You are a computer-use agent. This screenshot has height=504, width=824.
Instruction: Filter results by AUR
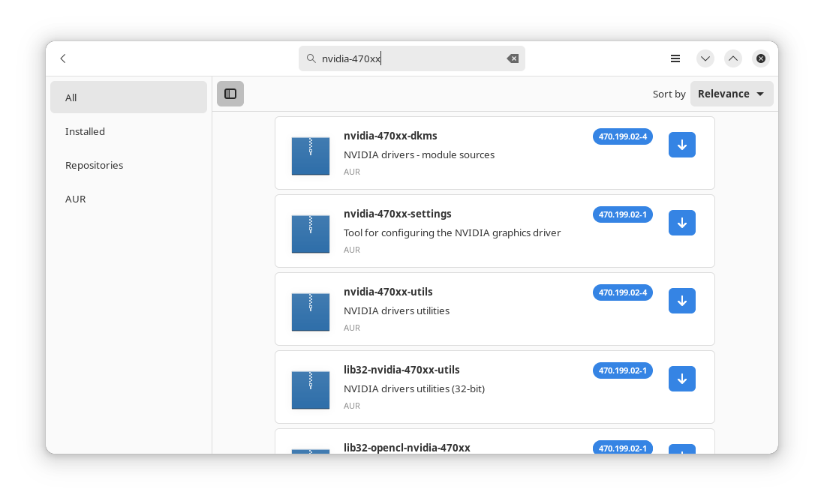pos(129,199)
